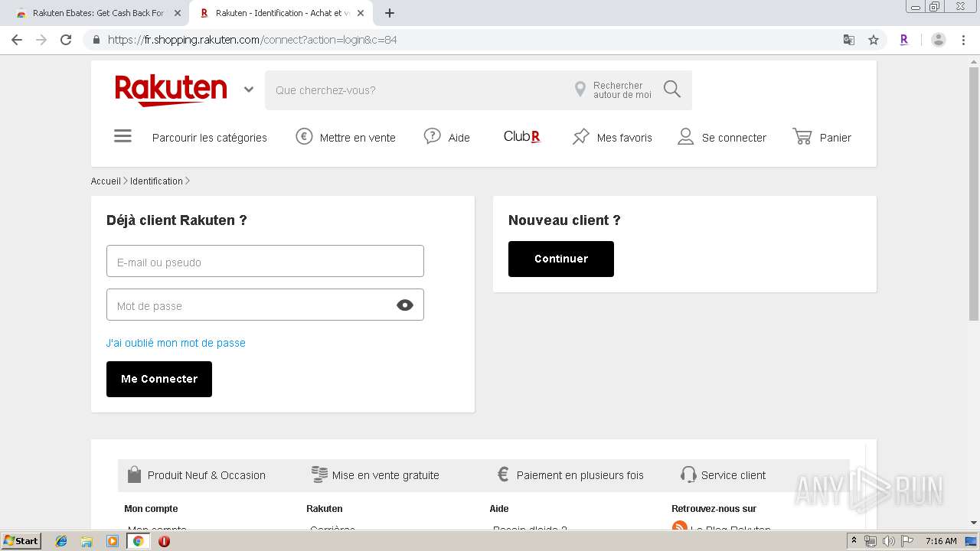
Task: Switch to 'Rakuten Ebates' browser tab
Action: click(x=98, y=13)
